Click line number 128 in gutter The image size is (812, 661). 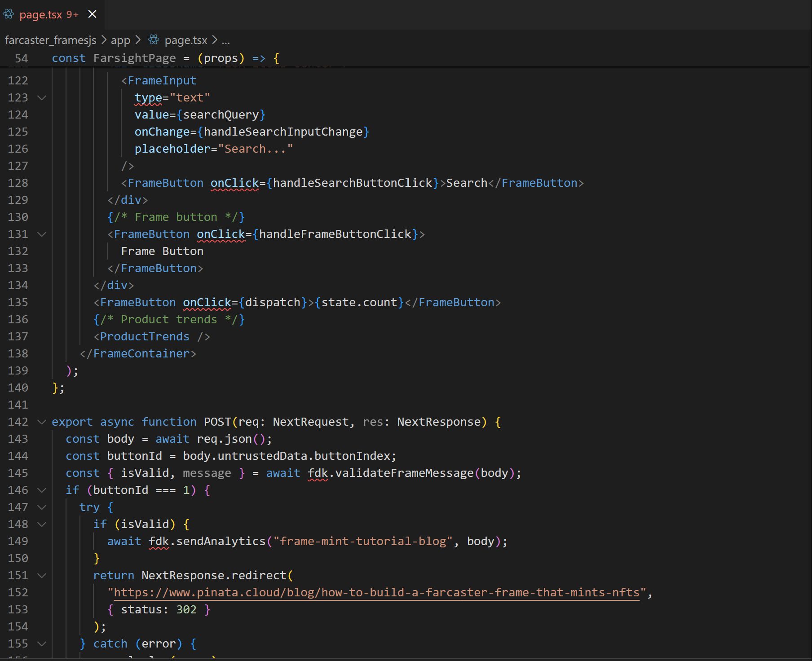(18, 183)
